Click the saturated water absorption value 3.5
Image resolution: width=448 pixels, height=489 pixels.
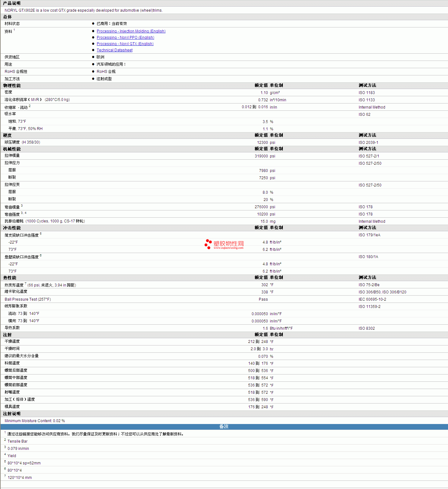265,122
